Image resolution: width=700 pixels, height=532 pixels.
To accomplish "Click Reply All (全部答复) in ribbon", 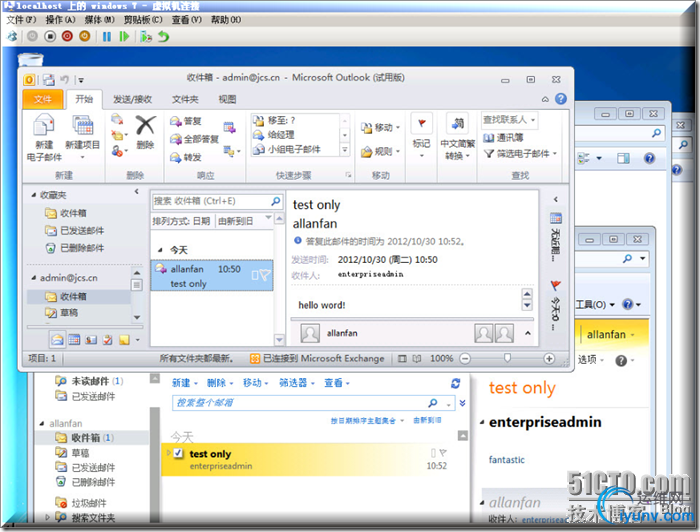I will pyautogui.click(x=195, y=139).
